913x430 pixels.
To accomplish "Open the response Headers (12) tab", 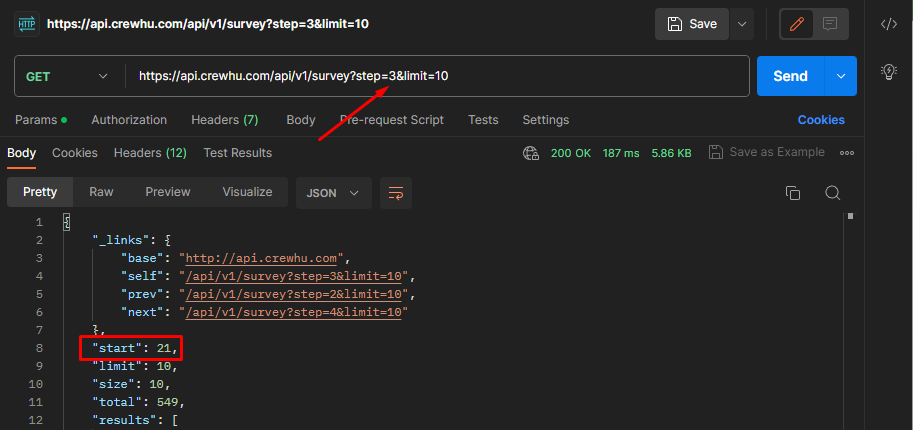I will 150,153.
